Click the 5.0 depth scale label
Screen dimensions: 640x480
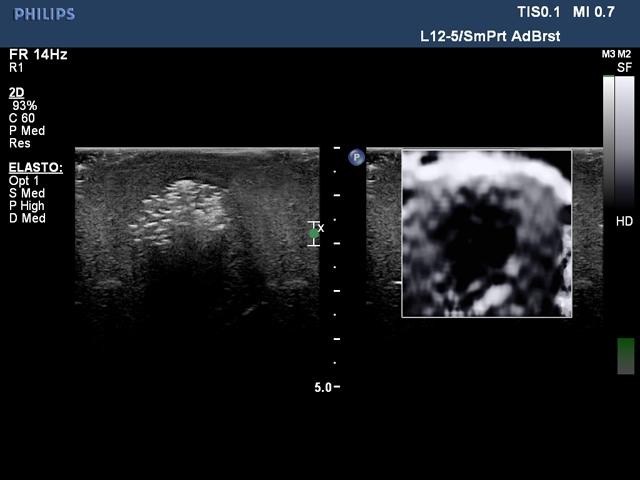(x=322, y=387)
